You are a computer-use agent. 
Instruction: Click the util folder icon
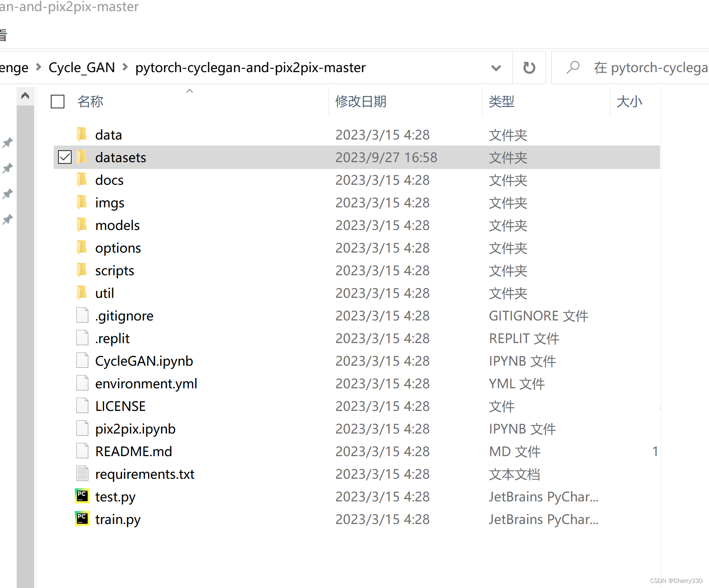pyautogui.click(x=82, y=293)
